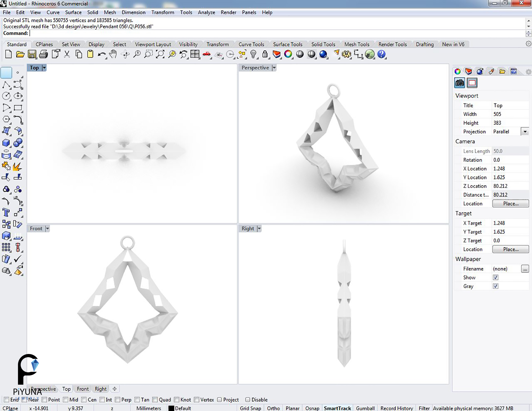This screenshot has width=532, height=411.
Task: Click Place button for camera Location
Action: coord(511,203)
